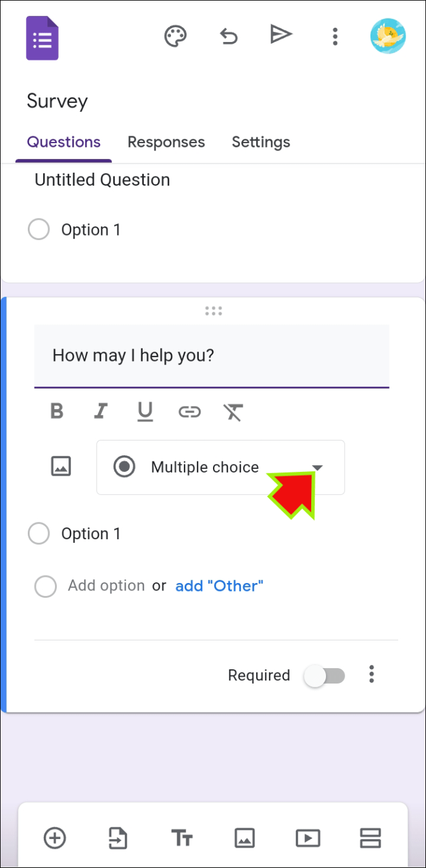Click the Add option radio circle
Screen dimensions: 426x868
pyautogui.click(x=46, y=586)
